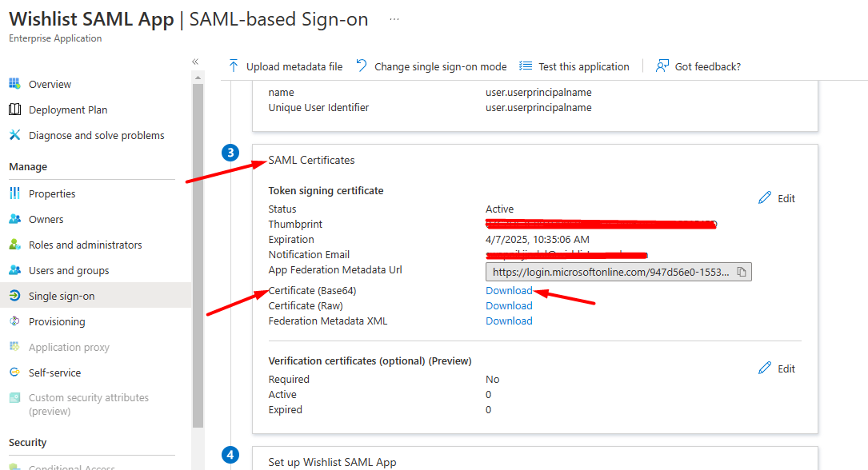Click the sidebar scroll up arrow
The width and height of the screenshot is (868, 470).
pos(198,78)
